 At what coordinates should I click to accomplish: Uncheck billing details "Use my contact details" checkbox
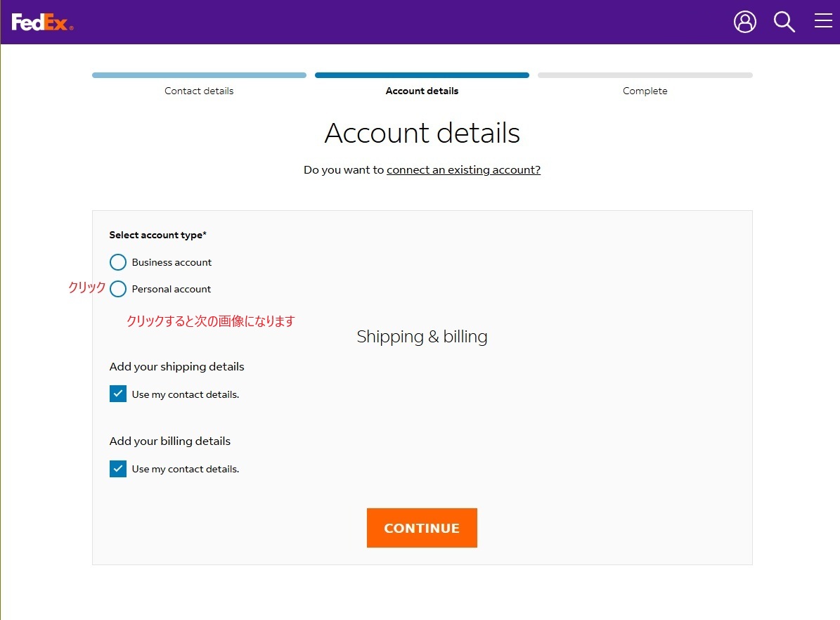(x=118, y=469)
